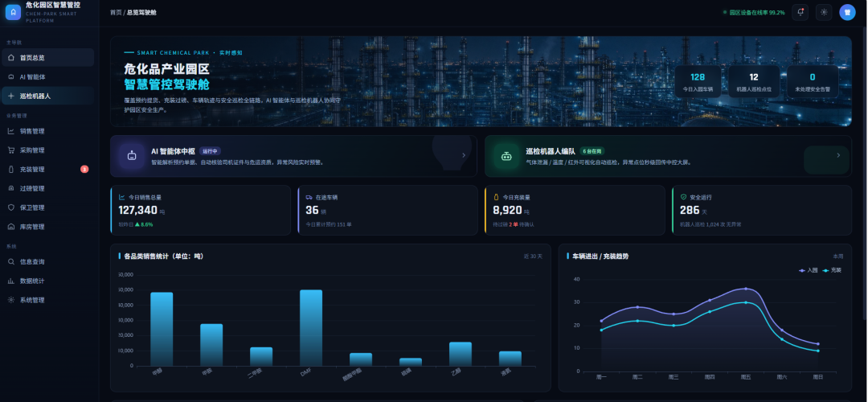This screenshot has height=402, width=868.
Task: Click the 待过磅 2 单 待确认 text
Action: 513,224
